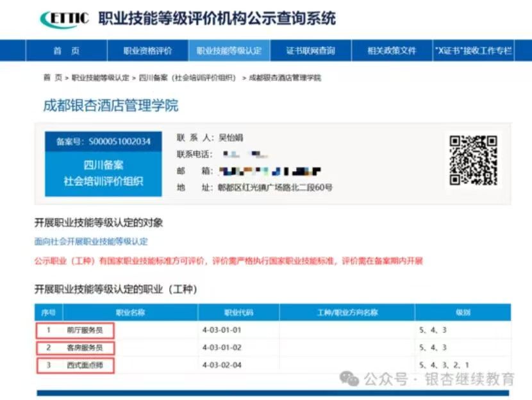The height and width of the screenshot is (400, 532).
Task: Click the address 郫都区红光镇广场路北二段60号
Action: tap(275, 187)
